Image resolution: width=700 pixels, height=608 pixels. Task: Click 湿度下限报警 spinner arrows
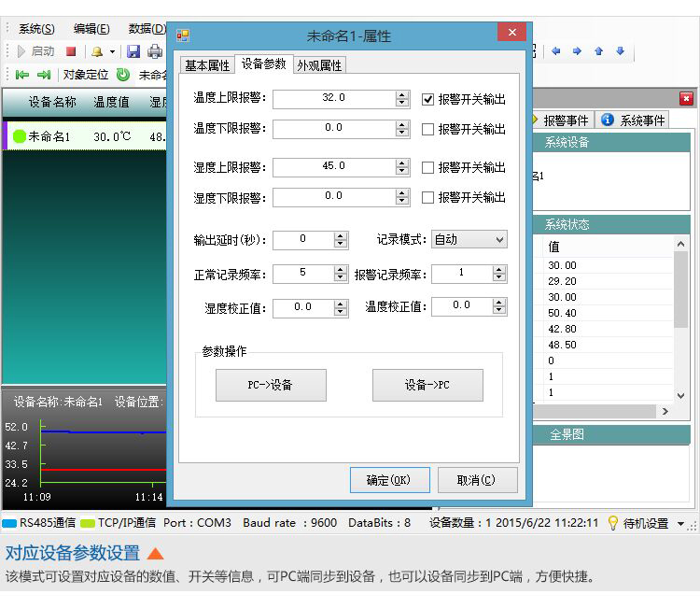click(401, 197)
